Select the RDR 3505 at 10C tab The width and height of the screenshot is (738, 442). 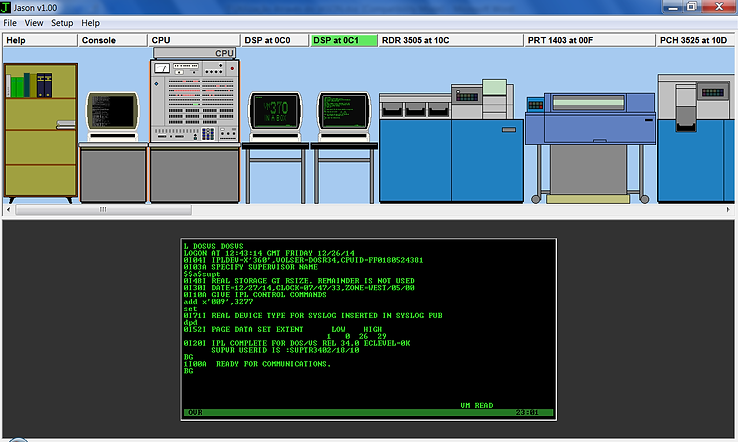tap(450, 40)
